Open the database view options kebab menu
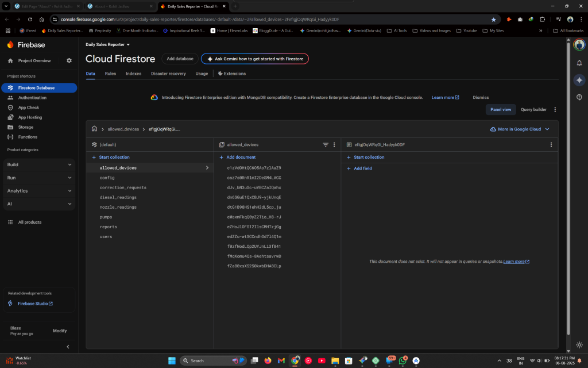 pos(555,110)
